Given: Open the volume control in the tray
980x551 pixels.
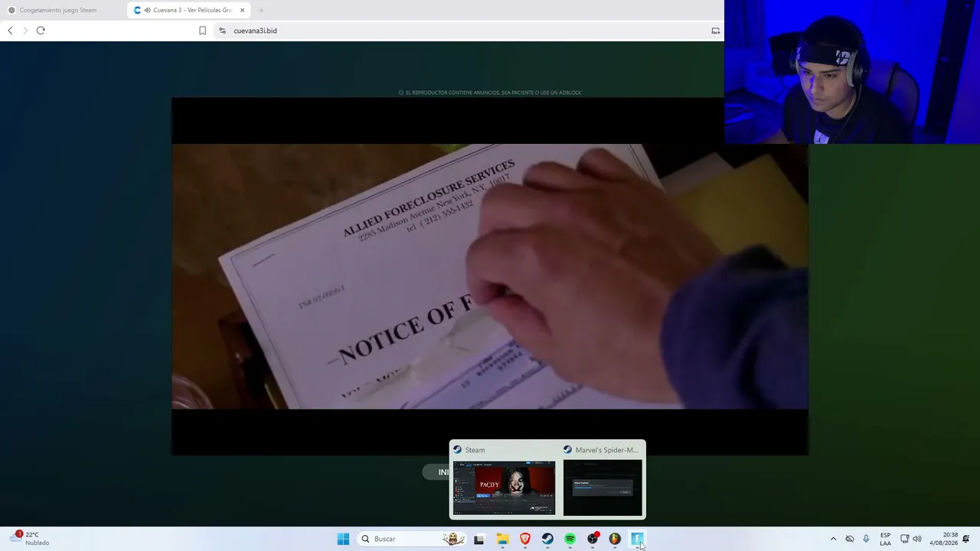Looking at the screenshot, I should [x=917, y=539].
